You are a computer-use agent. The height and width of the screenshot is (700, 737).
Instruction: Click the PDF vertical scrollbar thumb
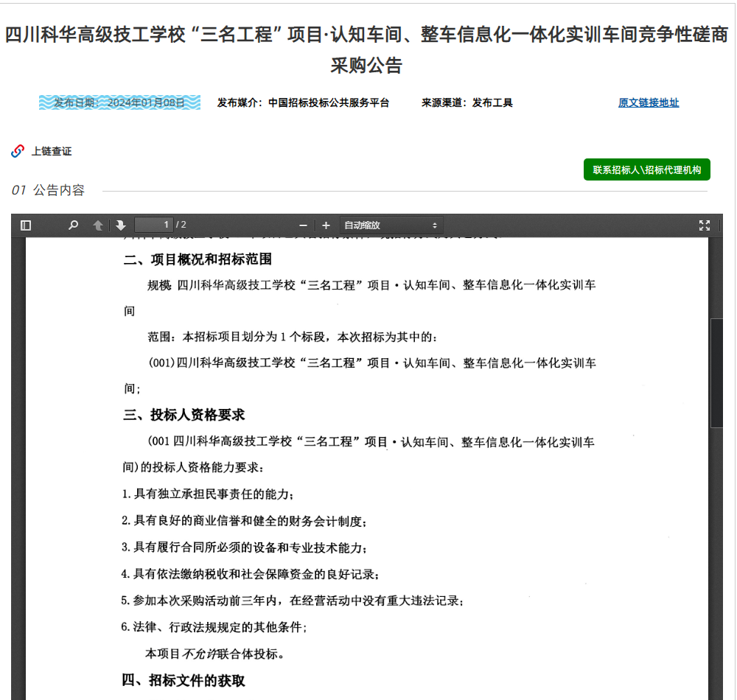(x=716, y=373)
